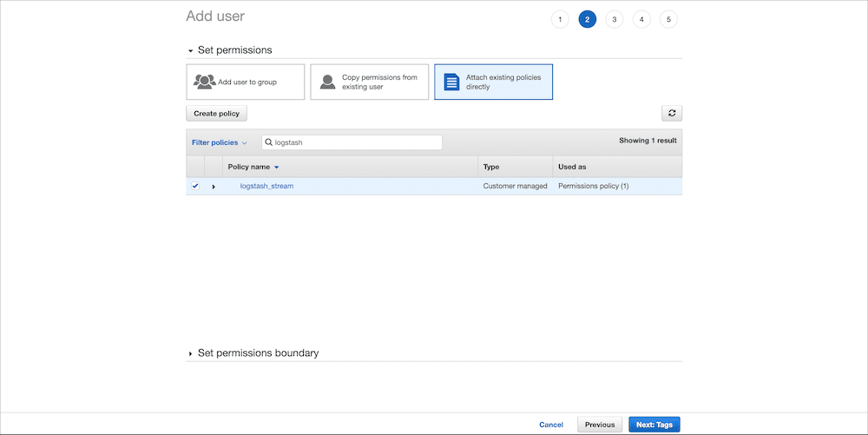The image size is (868, 435).
Task: Select Attach existing policies directly
Action: click(493, 82)
